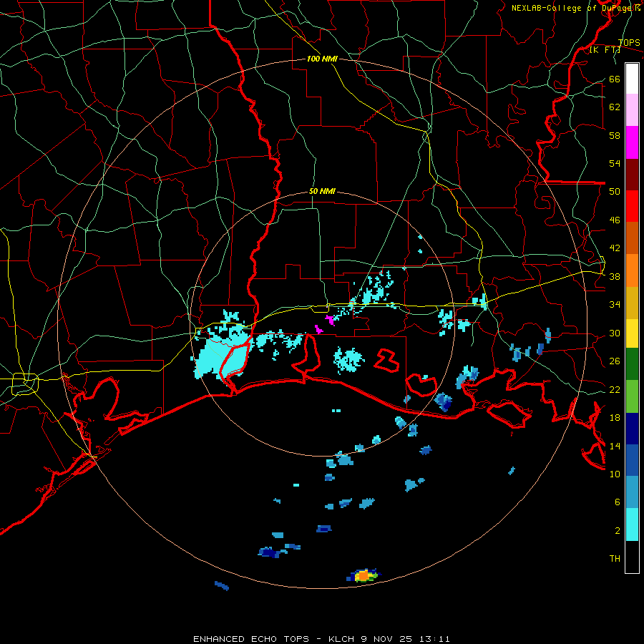
Task: Click the "58" legend label
Action: pos(615,135)
